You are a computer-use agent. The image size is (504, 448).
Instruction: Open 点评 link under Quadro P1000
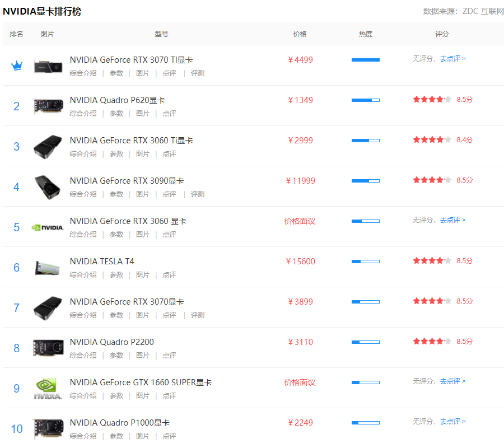(x=169, y=436)
